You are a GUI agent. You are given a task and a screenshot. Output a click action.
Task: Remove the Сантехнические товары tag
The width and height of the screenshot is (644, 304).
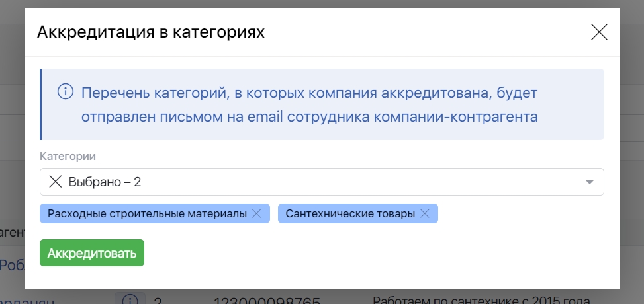tap(425, 214)
